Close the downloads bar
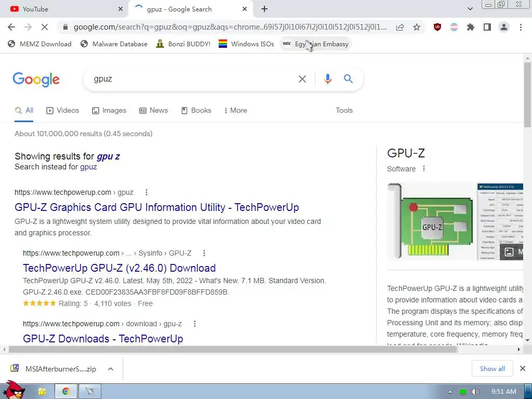 [x=523, y=368]
